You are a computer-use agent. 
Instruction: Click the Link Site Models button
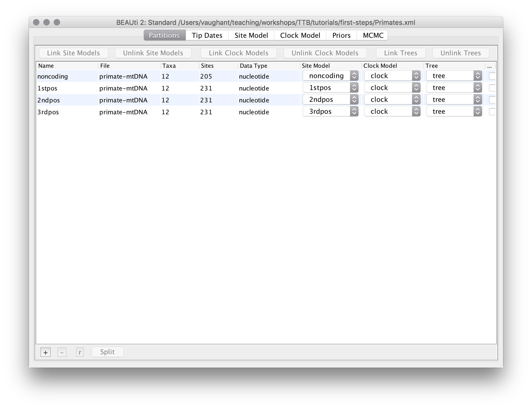[x=73, y=53]
